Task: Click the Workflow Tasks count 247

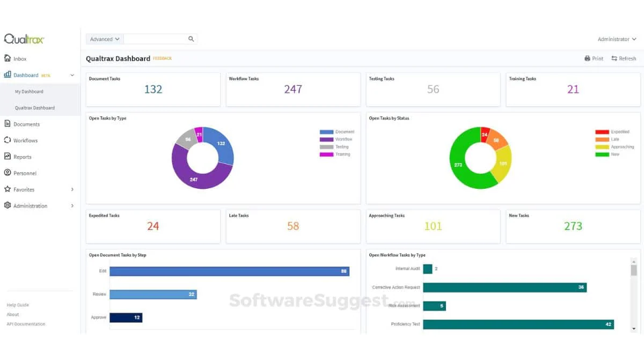Action: [x=293, y=90]
